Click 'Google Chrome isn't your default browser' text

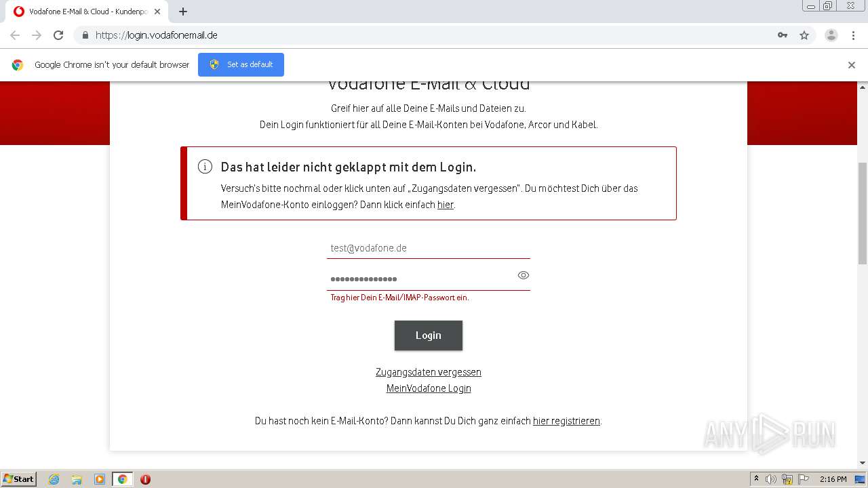coord(112,65)
